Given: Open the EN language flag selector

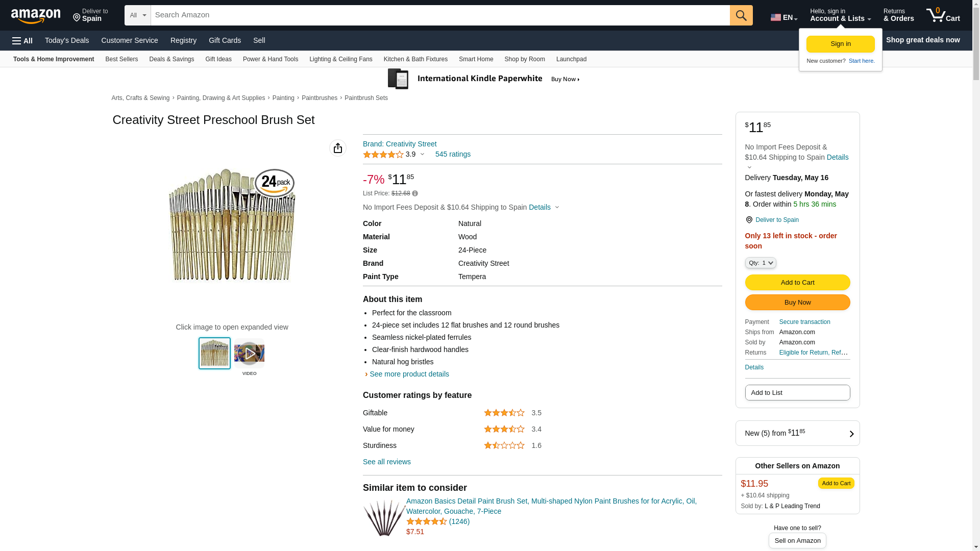Looking at the screenshot, I should coord(784,17).
